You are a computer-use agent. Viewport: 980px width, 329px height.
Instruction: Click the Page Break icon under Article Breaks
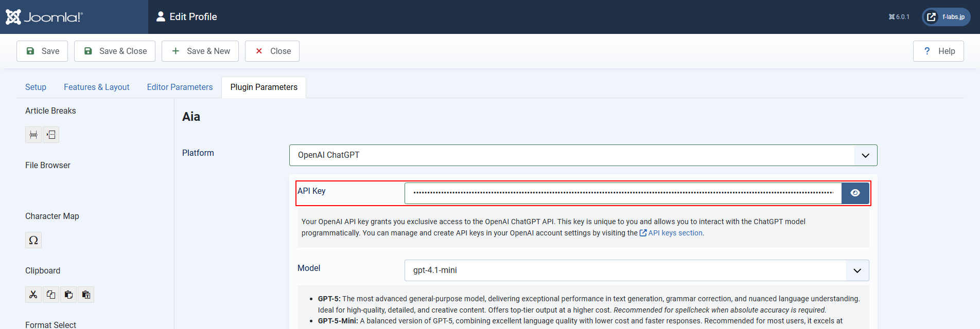coord(33,135)
